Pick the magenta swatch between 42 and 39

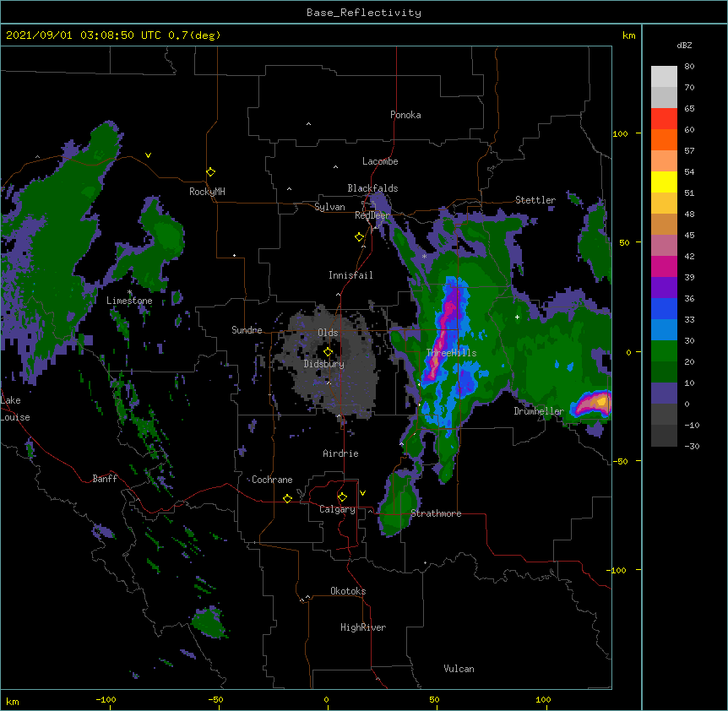pos(664,266)
